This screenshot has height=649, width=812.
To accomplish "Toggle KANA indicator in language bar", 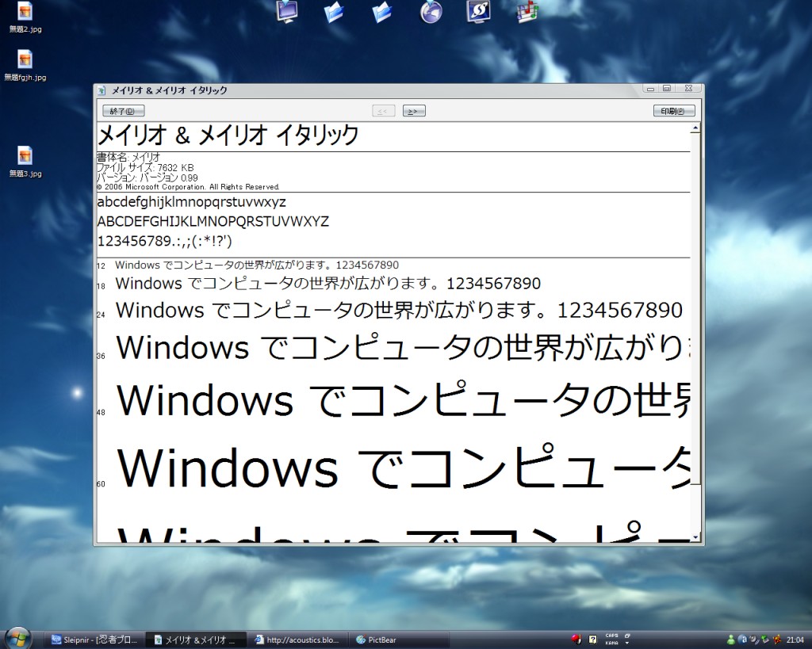I will tap(611, 643).
